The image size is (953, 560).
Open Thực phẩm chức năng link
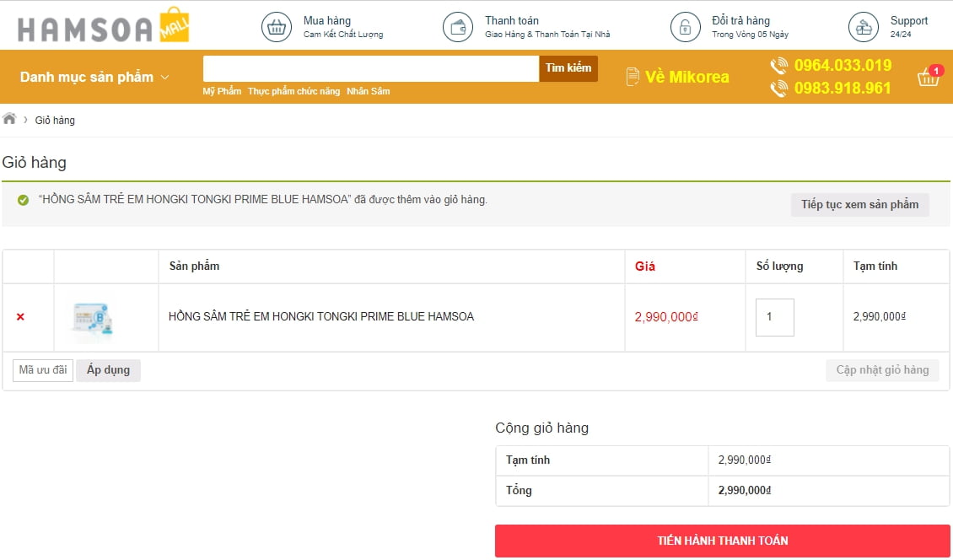click(x=293, y=91)
